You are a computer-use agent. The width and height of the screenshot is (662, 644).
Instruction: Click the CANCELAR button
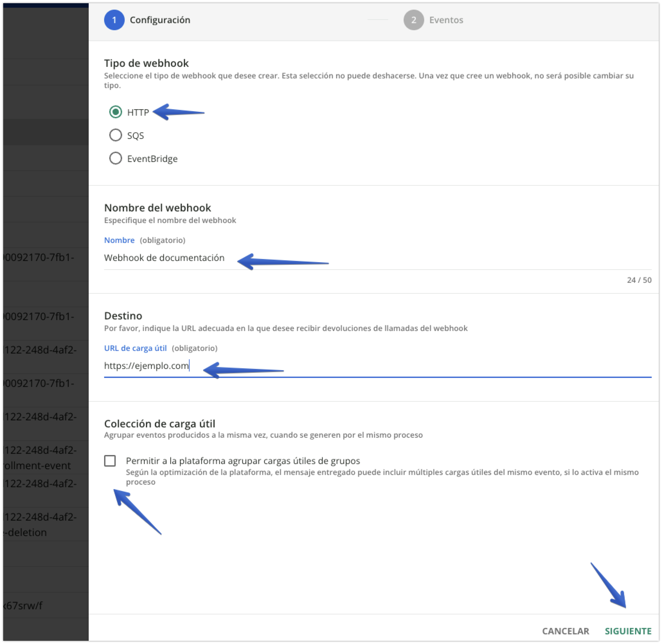coord(565,631)
